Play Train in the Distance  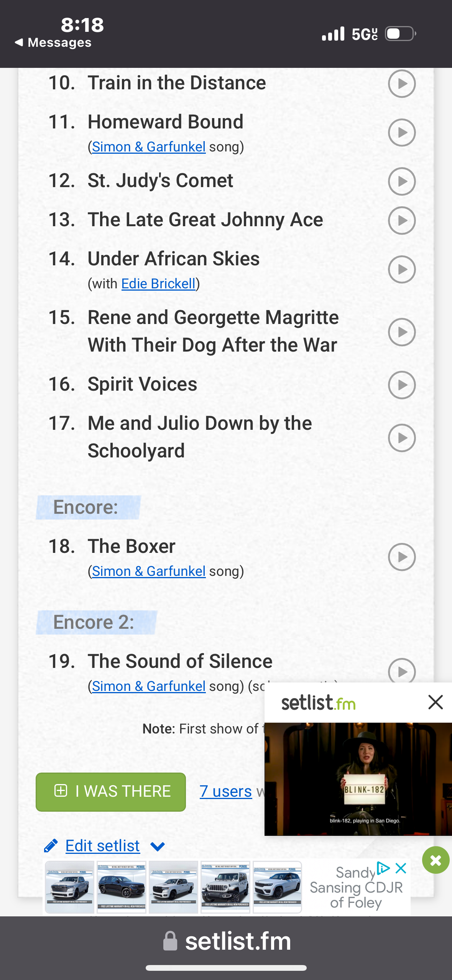point(401,84)
